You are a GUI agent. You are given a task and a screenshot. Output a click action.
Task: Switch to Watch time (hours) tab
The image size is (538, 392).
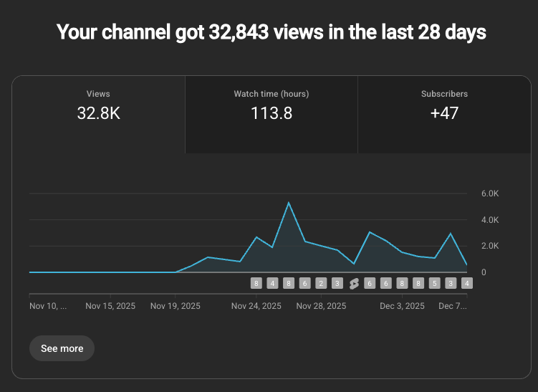coord(272,115)
